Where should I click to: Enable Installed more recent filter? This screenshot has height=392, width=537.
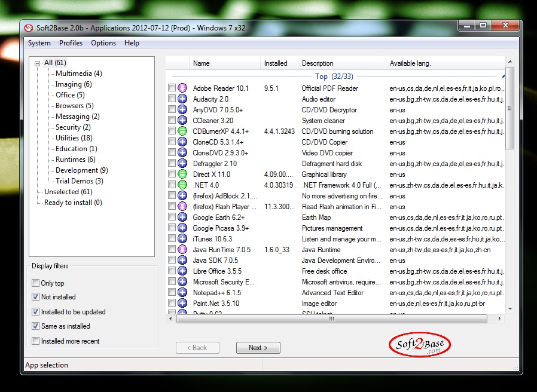35,341
